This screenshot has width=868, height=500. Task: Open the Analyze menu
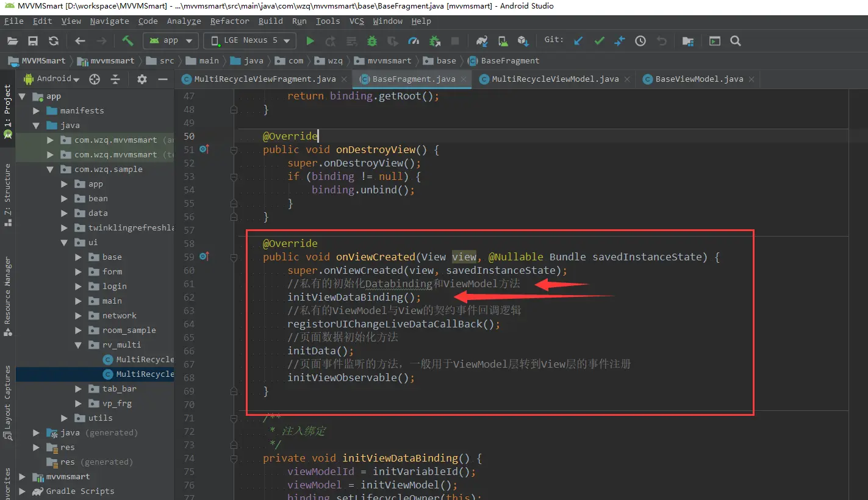click(x=184, y=21)
